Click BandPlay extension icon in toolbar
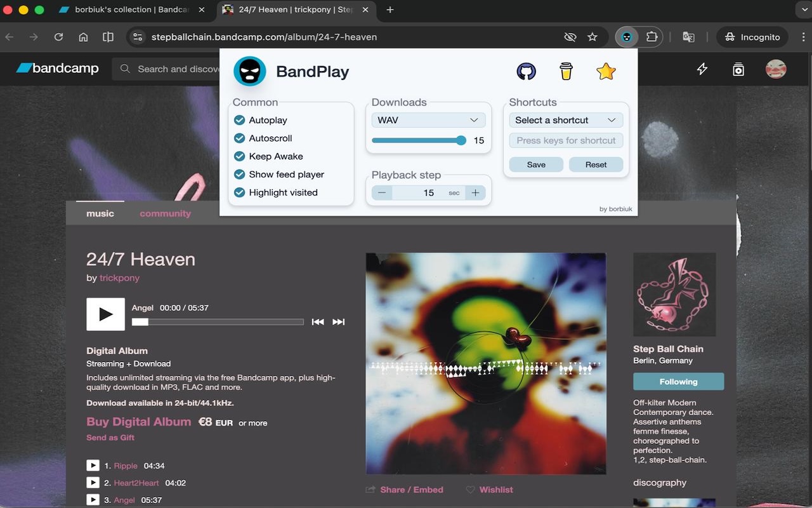The height and width of the screenshot is (508, 812). point(627,37)
